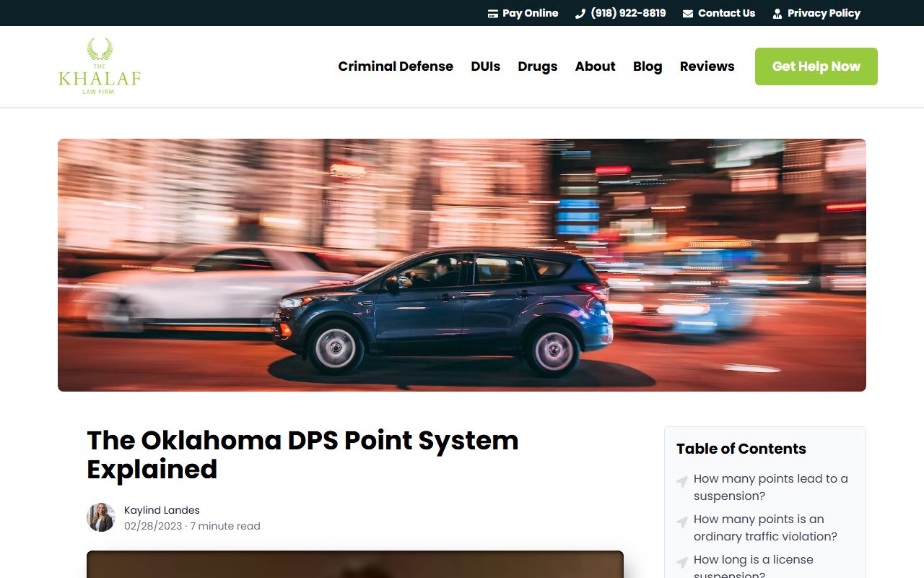
Task: Click the person icon beside Privacy Policy
Action: 777,14
